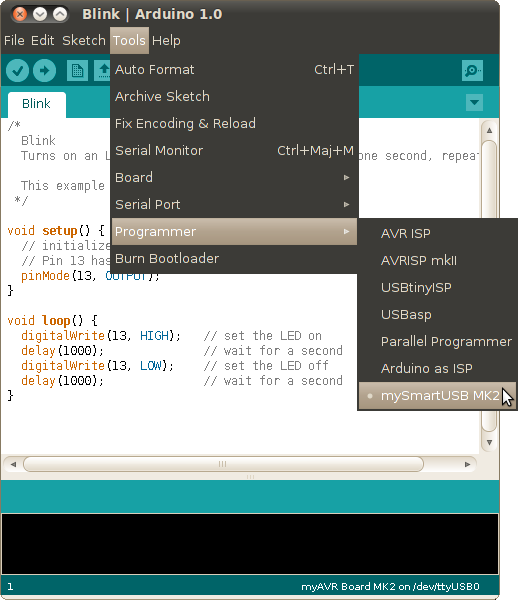The image size is (518, 600).
Task: Select Burn Bootloader menu entry
Action: [x=234, y=259]
